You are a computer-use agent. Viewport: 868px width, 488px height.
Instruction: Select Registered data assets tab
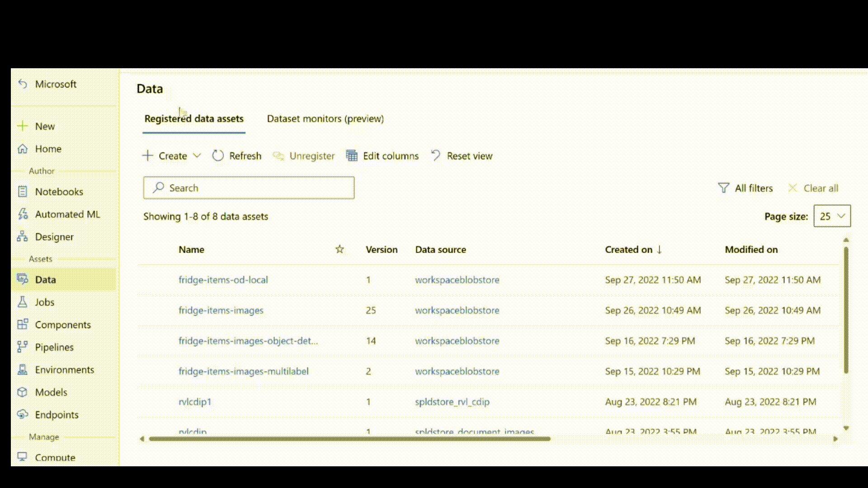coord(194,118)
